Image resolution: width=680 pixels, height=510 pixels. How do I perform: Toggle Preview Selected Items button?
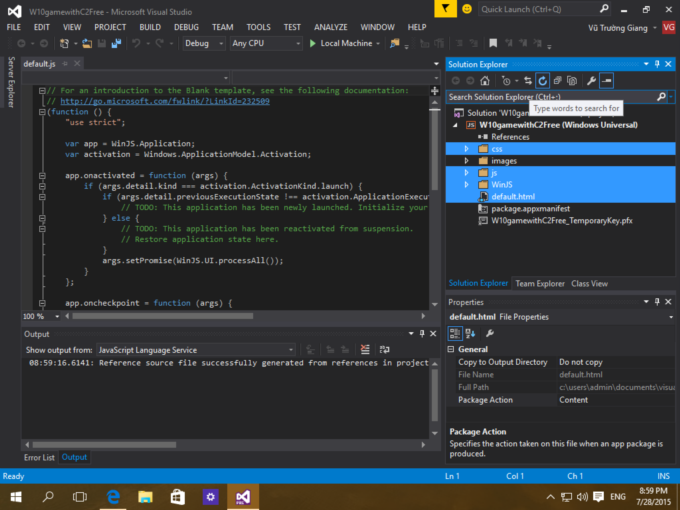click(x=606, y=81)
